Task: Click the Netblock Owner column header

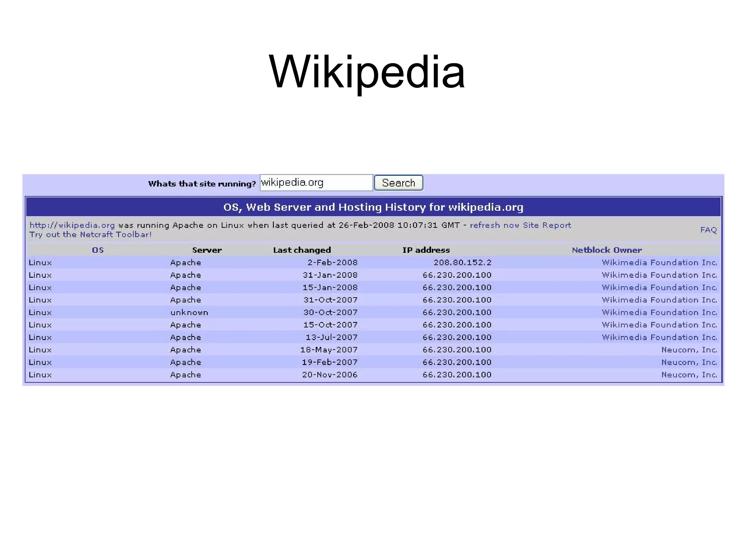Action: point(607,250)
